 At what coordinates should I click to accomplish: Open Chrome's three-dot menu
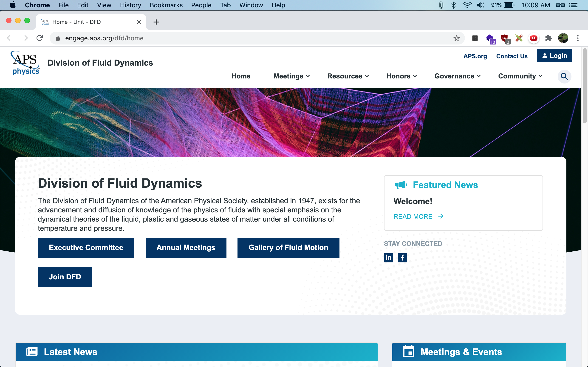(x=578, y=38)
